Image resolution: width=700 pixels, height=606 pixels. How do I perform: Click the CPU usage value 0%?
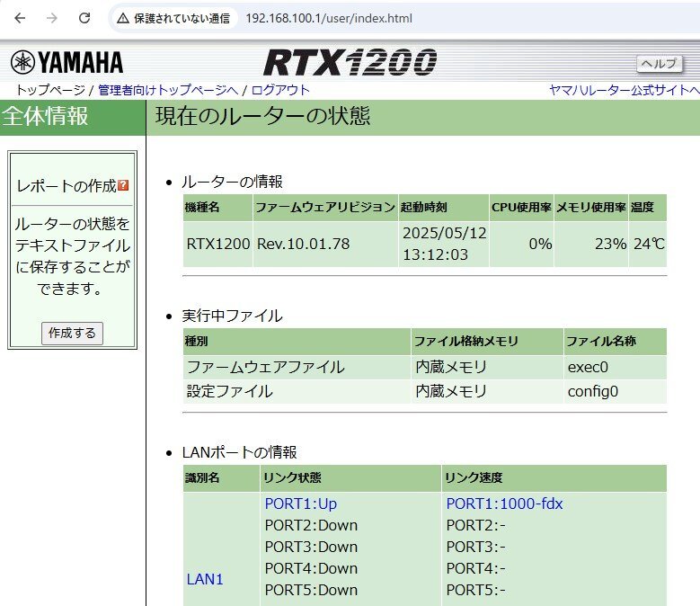[x=541, y=244]
